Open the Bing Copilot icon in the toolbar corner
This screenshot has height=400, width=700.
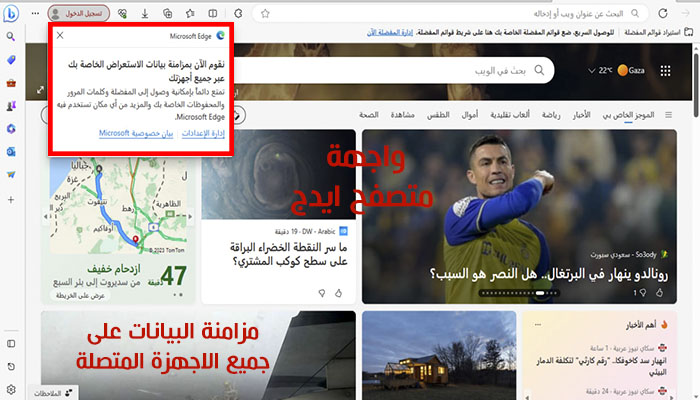[11, 13]
